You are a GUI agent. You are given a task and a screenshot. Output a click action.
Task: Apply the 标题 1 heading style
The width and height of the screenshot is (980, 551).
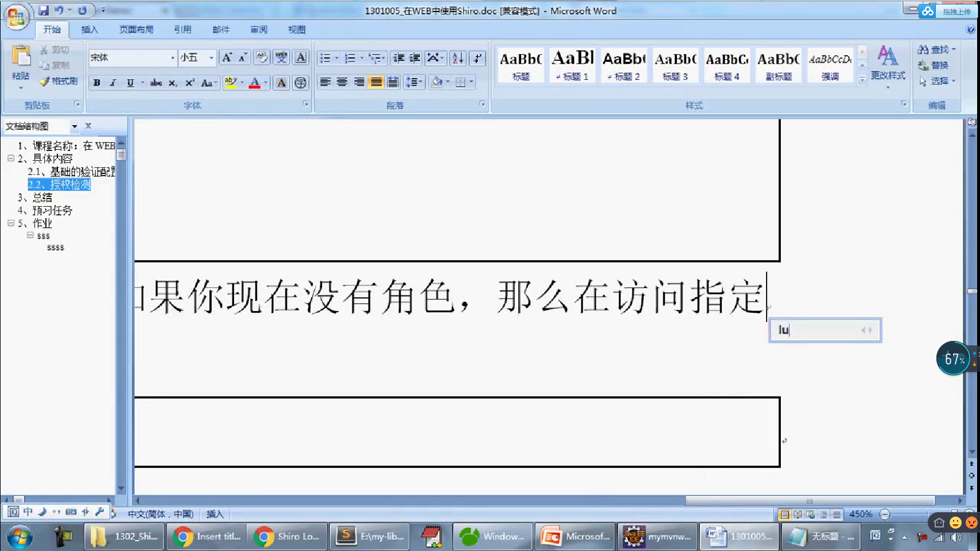click(x=572, y=65)
